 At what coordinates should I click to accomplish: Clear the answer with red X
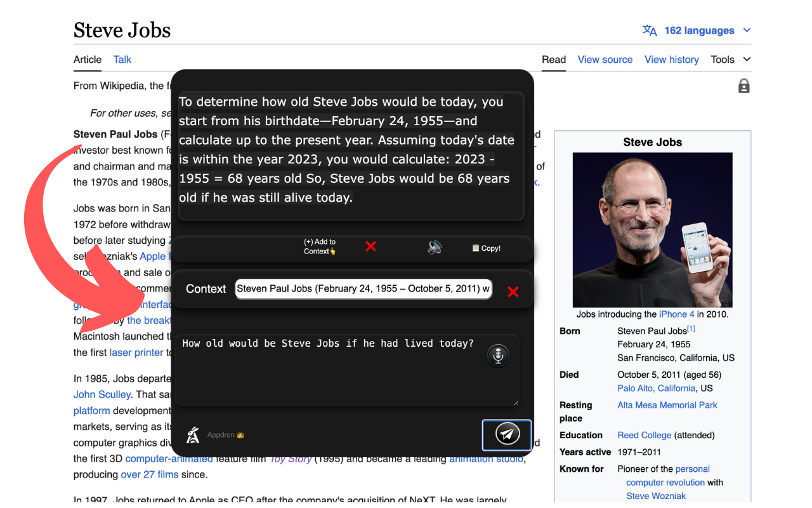(x=371, y=246)
